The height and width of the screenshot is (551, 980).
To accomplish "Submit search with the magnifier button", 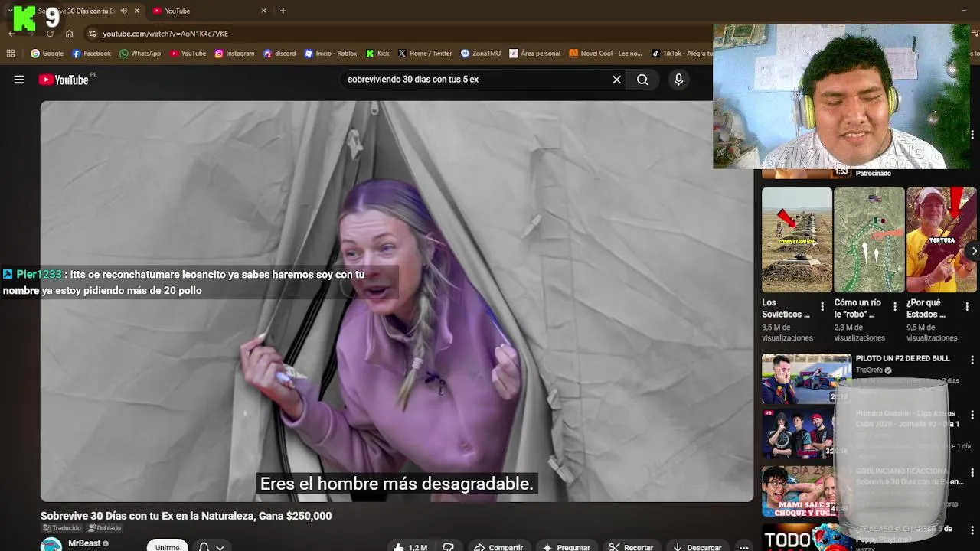I will pos(642,80).
